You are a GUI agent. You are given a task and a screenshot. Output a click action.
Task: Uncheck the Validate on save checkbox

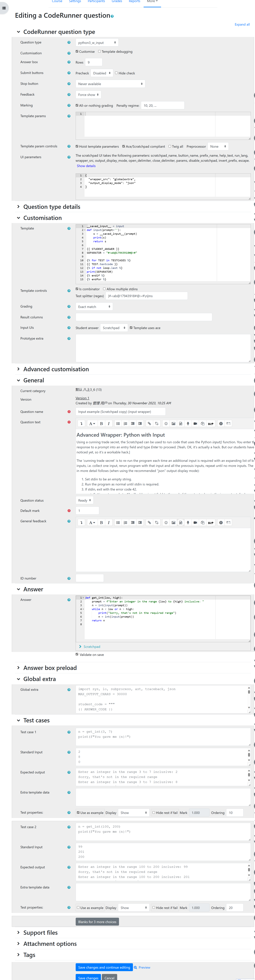pos(77,654)
